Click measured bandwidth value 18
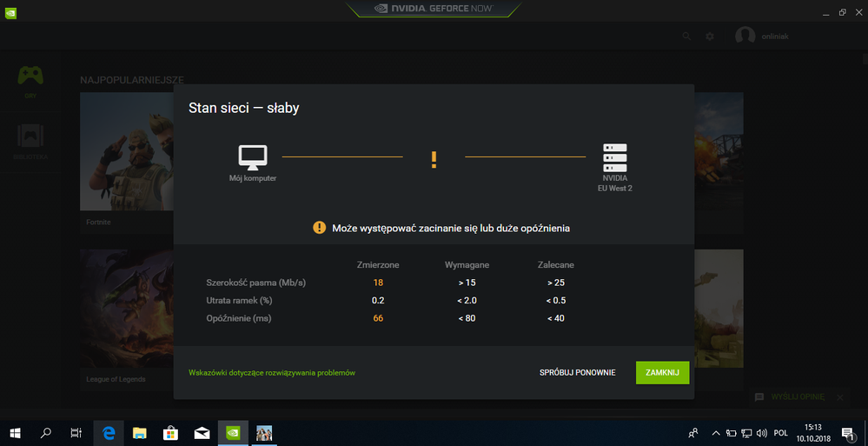Screen dimensions: 868x446 pyautogui.click(x=378, y=283)
